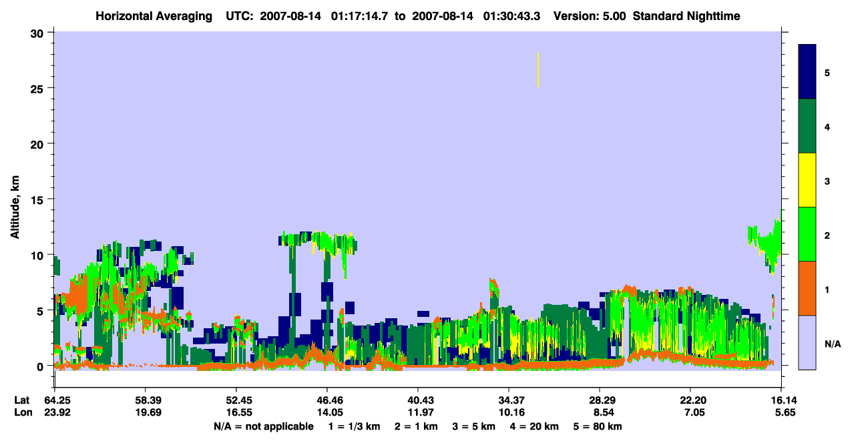Viewport: 868px width, 445px height.
Task: Click the y-axis tick label 25
Action: (38, 88)
